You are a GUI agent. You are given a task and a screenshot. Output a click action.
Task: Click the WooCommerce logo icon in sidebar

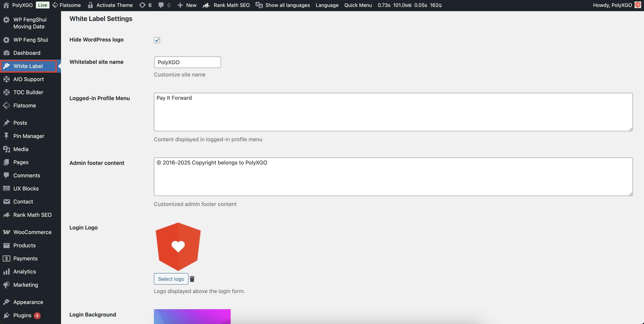7,232
